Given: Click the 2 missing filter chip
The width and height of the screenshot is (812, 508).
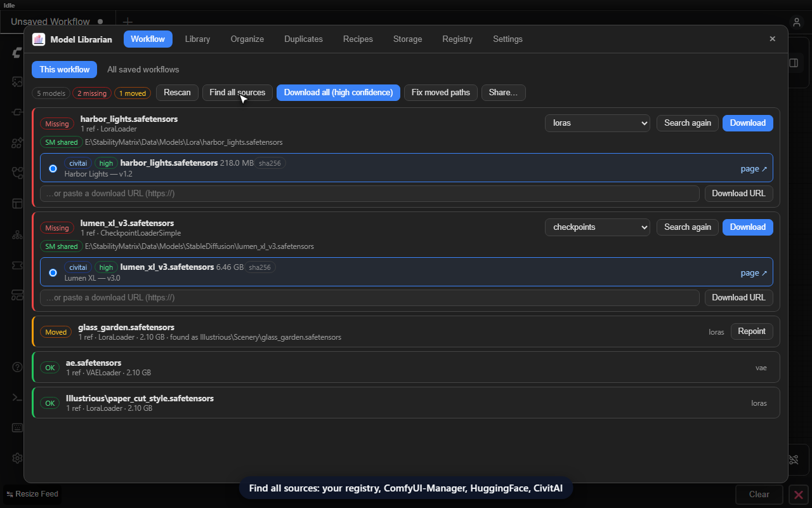Looking at the screenshot, I should pos(92,93).
